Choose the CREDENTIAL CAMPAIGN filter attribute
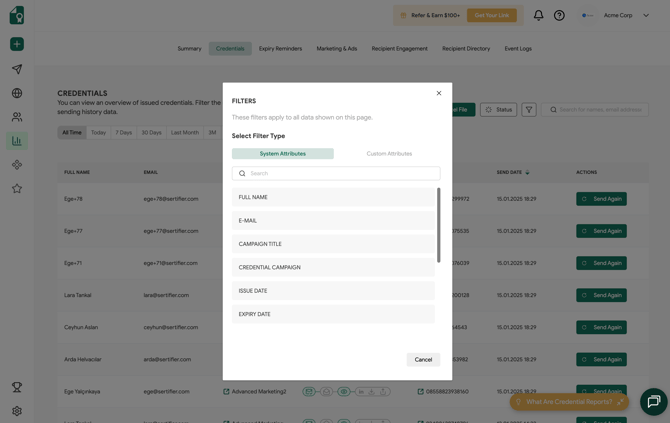 pyautogui.click(x=333, y=267)
